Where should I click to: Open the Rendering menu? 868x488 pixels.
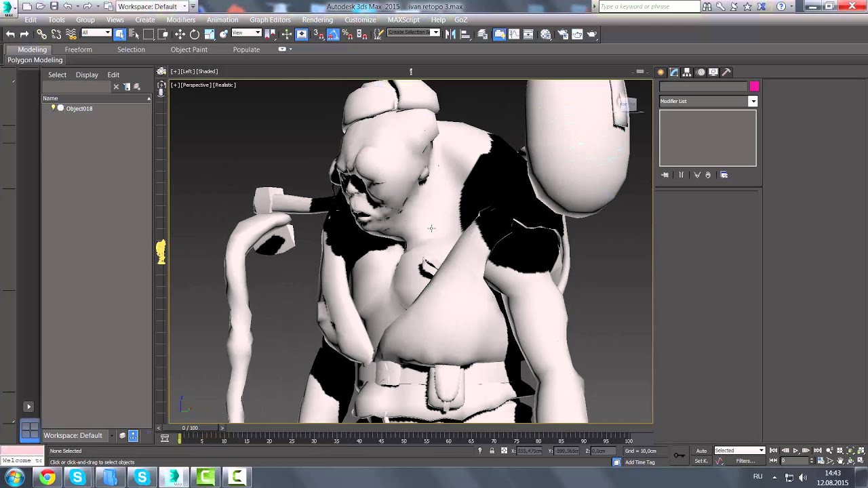pyautogui.click(x=317, y=20)
